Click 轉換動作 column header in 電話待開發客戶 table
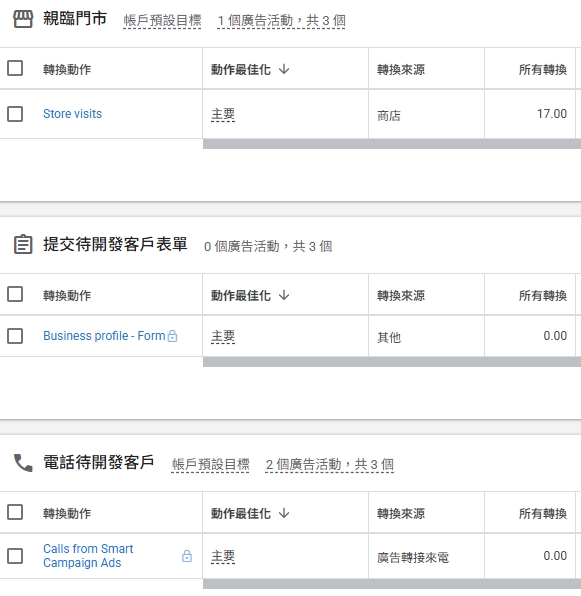 point(67,514)
